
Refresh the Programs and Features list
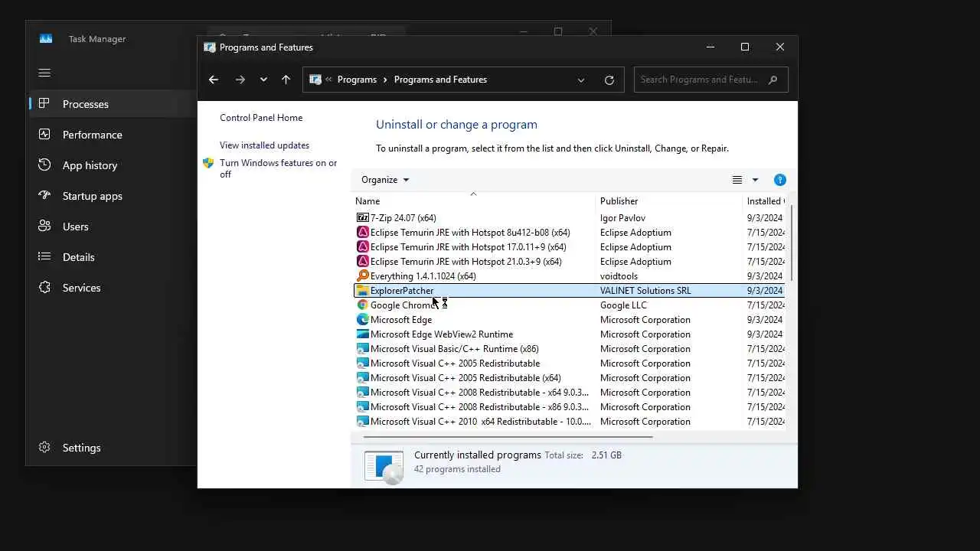(x=609, y=80)
